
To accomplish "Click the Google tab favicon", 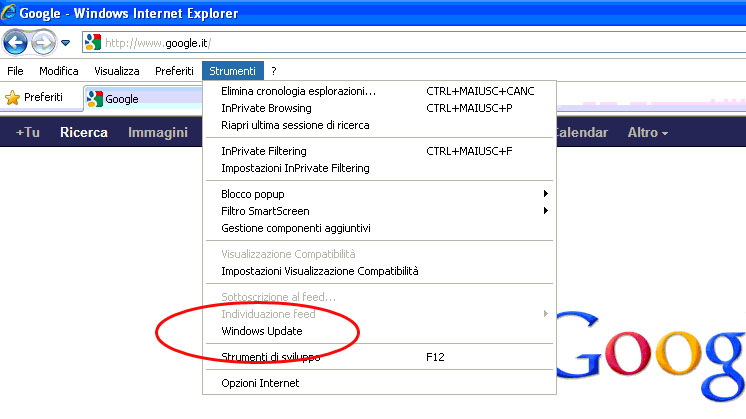I will coord(95,98).
